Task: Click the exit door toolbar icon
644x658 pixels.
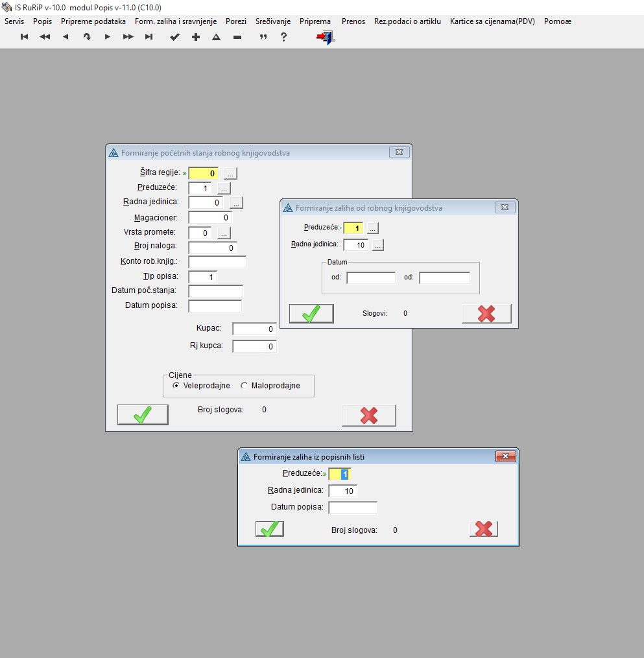Action: click(325, 38)
